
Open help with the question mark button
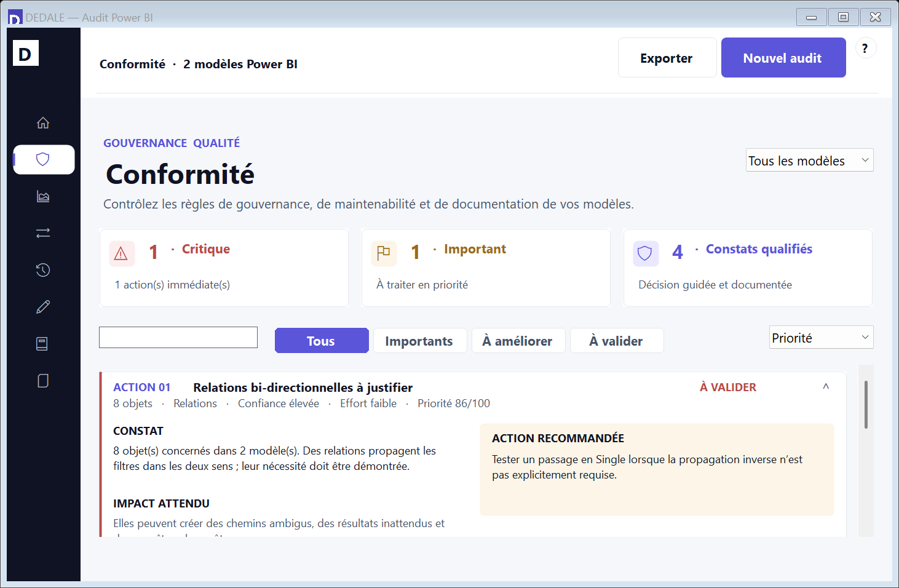point(866,48)
